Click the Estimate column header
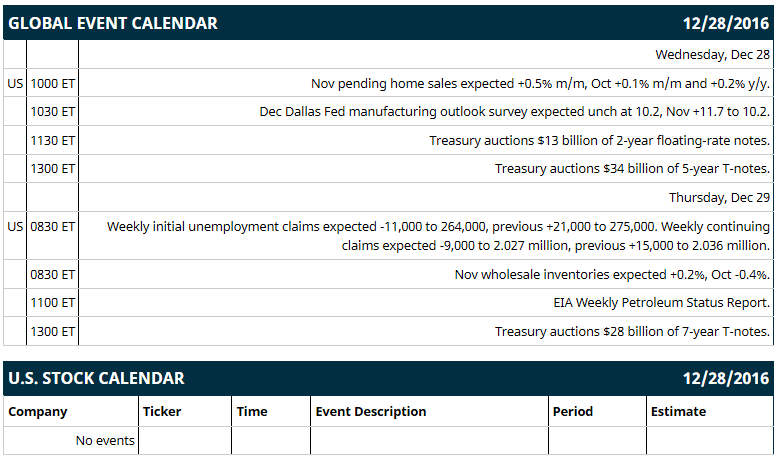This screenshot has width=780, height=464. (x=679, y=411)
